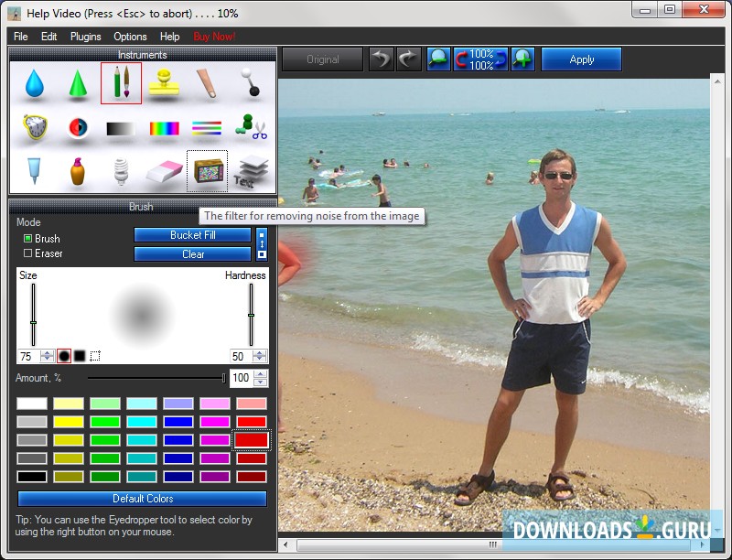Viewport: 732px width, 560px height.
Task: Click the Zoom In magnifier icon
Action: 522,59
